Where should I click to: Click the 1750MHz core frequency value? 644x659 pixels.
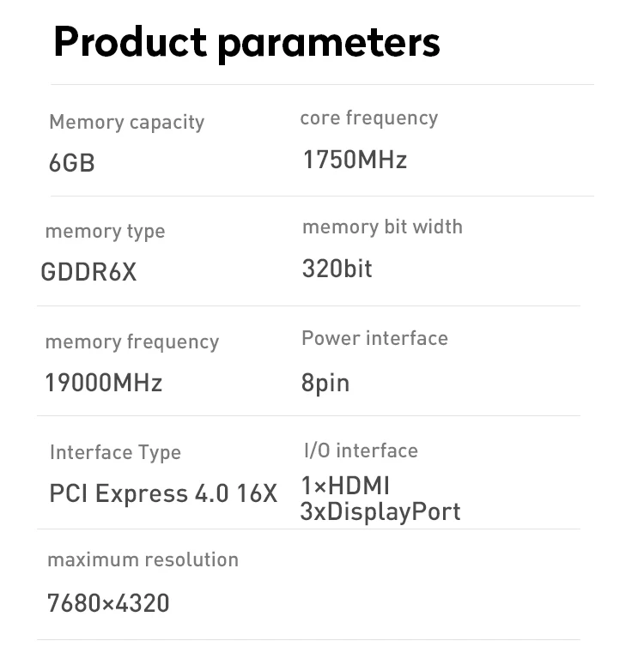pos(355,160)
